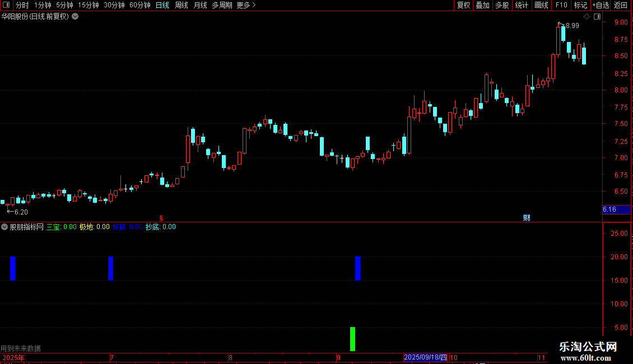Click the 抄底: 0.00 indicator value

(161, 227)
